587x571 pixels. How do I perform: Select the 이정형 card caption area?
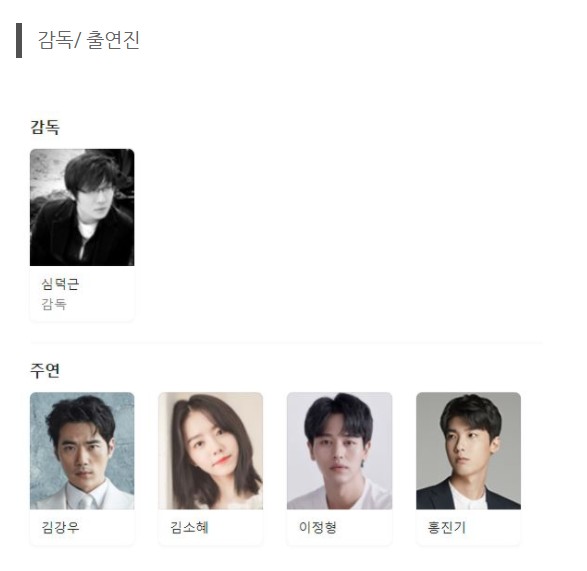click(x=340, y=527)
